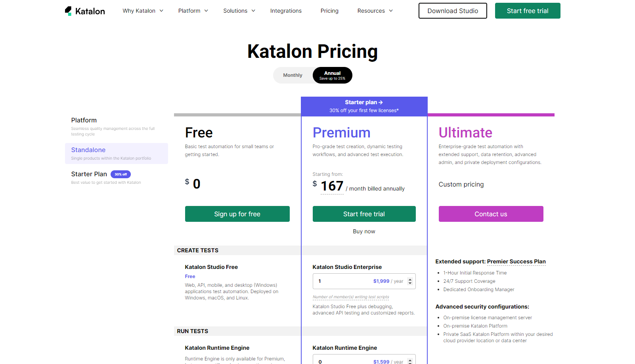Expand the Resources menu chevron
The width and height of the screenshot is (635, 364).
(391, 11)
